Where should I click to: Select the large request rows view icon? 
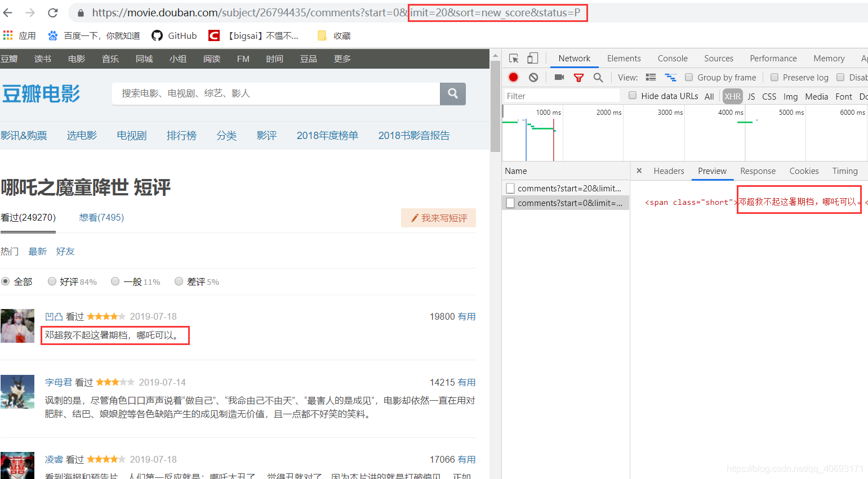click(x=651, y=77)
